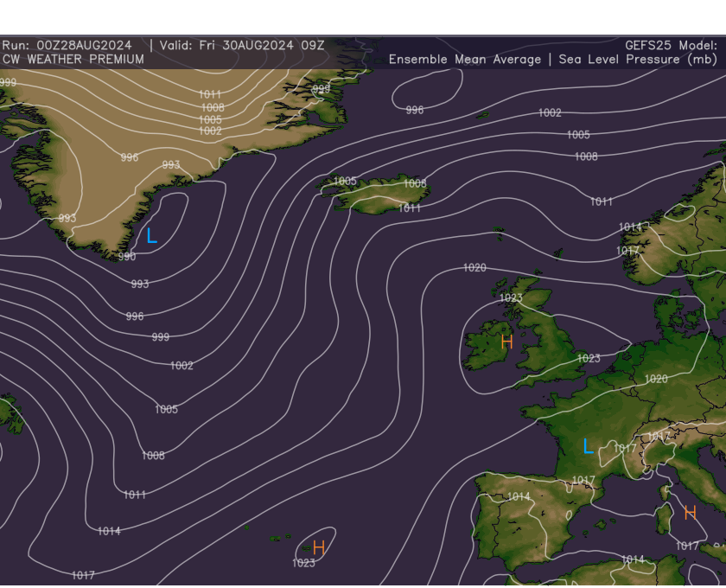Image resolution: width=726 pixels, height=588 pixels.
Task: Click the 990 isobar label at Greenland's southern tip
Action: (127, 256)
